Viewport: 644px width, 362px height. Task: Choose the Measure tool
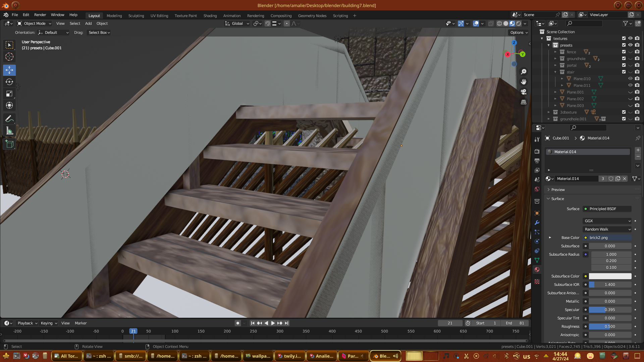[x=9, y=131]
